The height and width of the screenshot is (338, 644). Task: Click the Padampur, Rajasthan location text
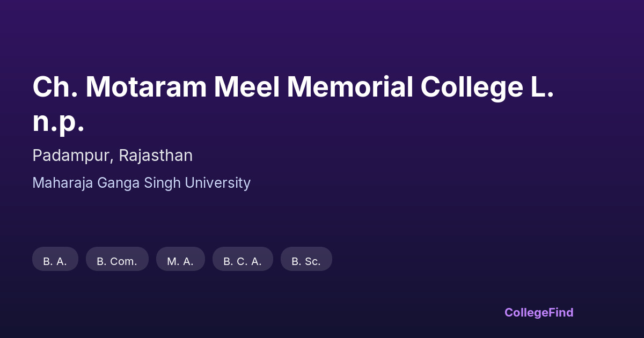(x=112, y=156)
